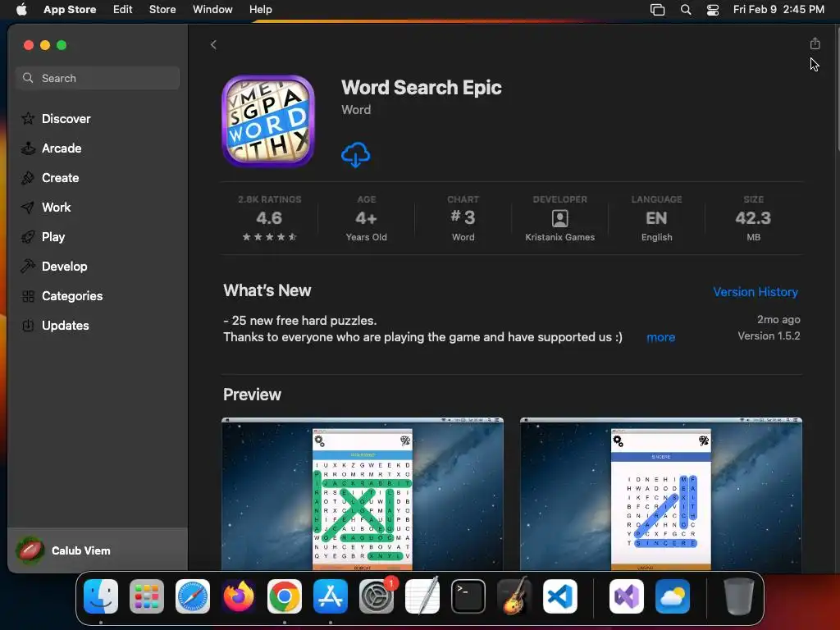Open Spotlight search in the menu bar

pos(686,10)
